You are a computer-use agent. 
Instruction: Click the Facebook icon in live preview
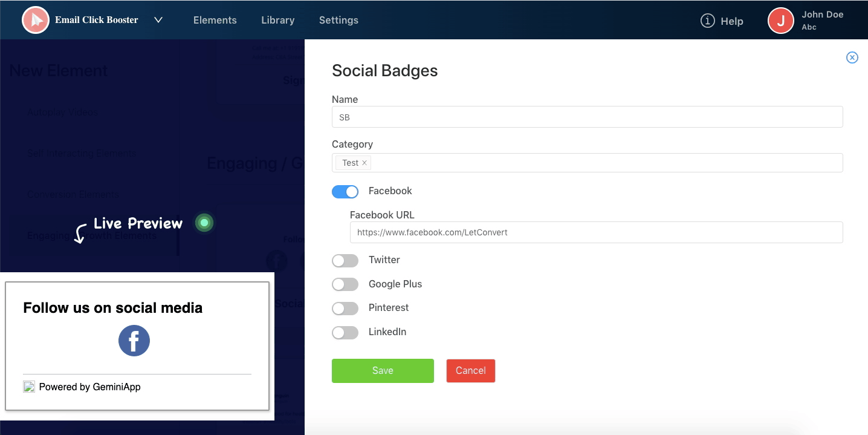pyautogui.click(x=134, y=341)
